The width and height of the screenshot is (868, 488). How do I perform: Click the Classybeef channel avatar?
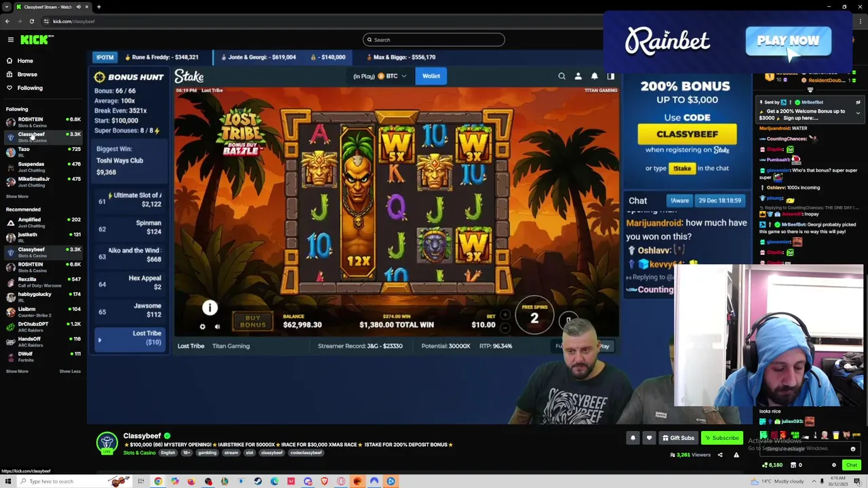[107, 443]
